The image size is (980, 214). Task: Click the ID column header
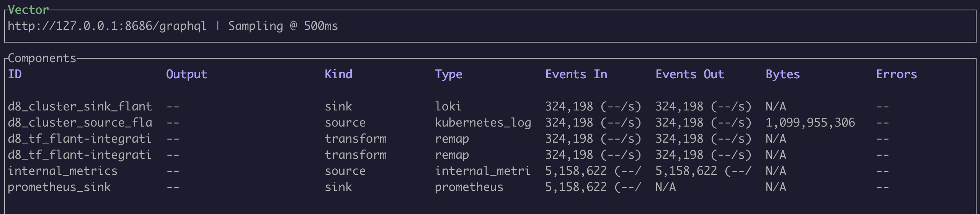click(x=15, y=74)
